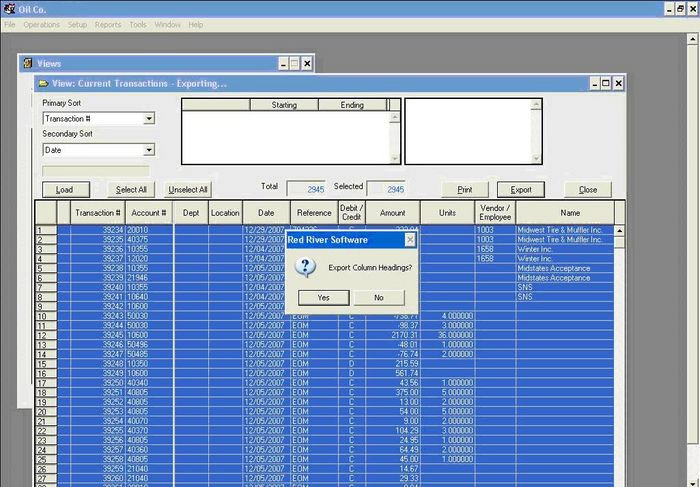Click the question mark icon in dialog
Viewport: 700px width, 487px height.
(306, 267)
